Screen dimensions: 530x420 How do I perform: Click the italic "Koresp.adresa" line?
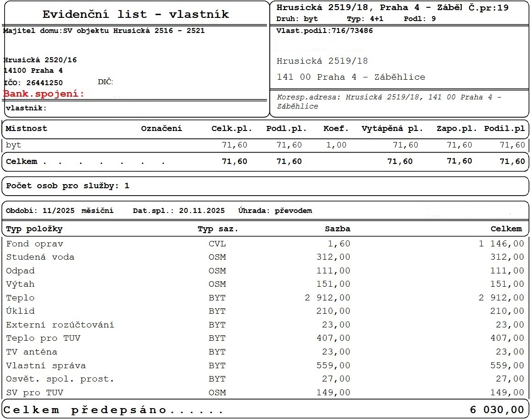click(389, 101)
